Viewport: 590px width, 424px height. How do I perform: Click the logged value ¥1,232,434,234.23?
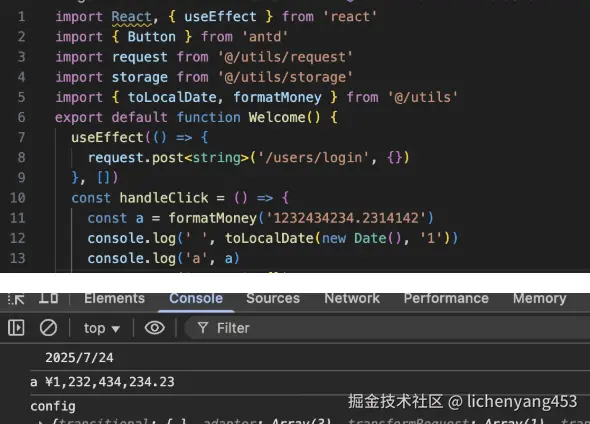(110, 382)
